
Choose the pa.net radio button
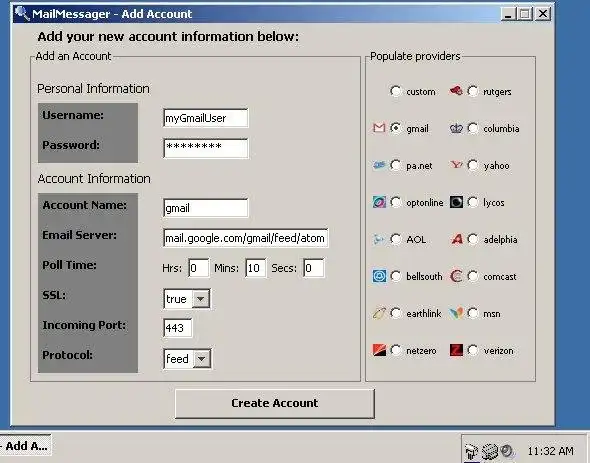click(x=395, y=165)
